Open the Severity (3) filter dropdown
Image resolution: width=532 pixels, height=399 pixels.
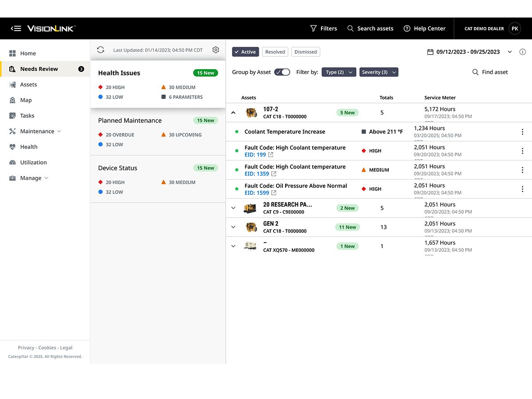[x=379, y=72]
